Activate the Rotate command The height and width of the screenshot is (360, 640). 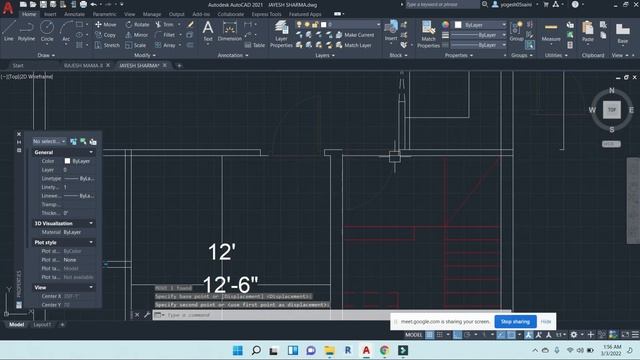click(137, 24)
